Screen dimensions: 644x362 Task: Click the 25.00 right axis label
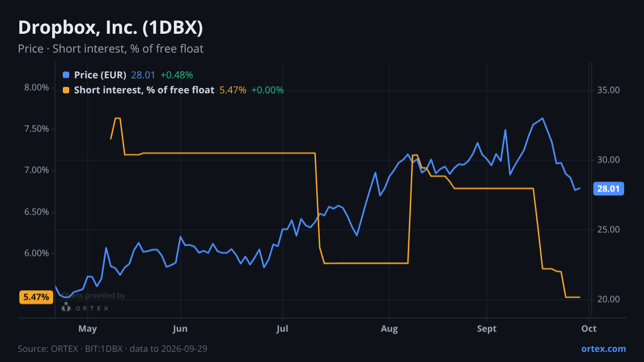point(609,230)
